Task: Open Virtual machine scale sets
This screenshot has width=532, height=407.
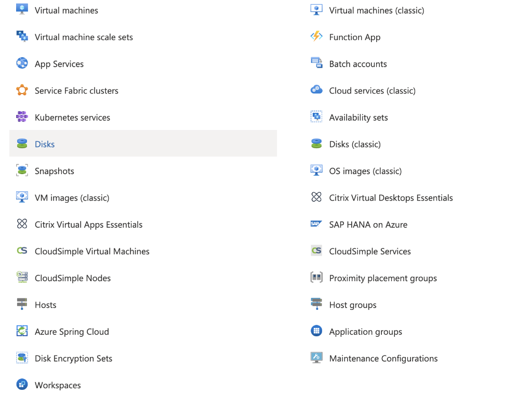Action: coord(84,37)
